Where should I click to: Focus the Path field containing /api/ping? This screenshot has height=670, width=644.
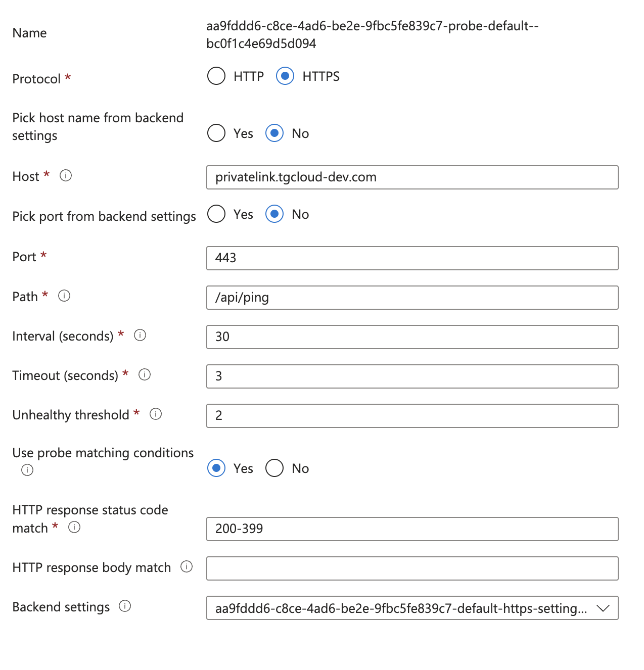click(x=412, y=298)
